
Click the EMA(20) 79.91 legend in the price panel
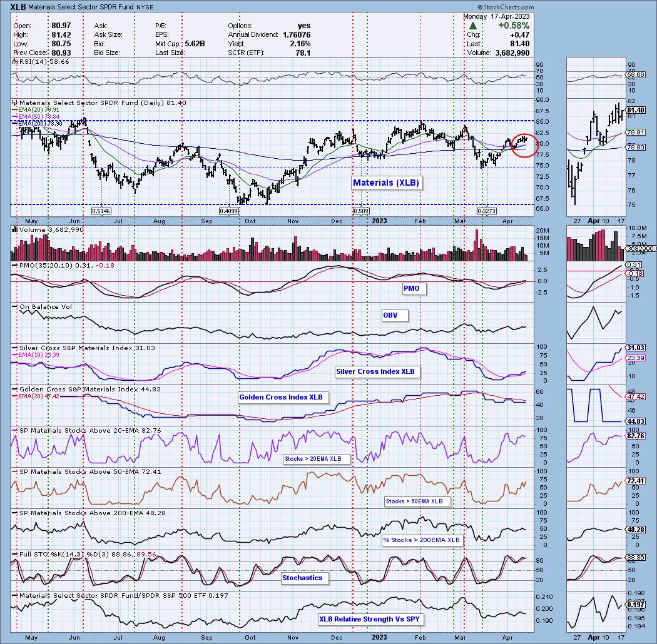(x=39, y=110)
